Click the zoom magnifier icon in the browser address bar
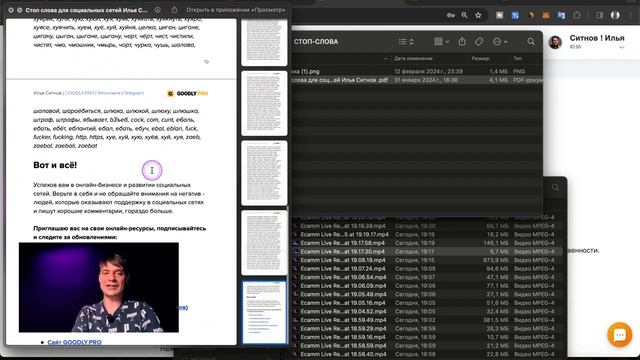This screenshot has width=640, height=360. tap(464, 16)
